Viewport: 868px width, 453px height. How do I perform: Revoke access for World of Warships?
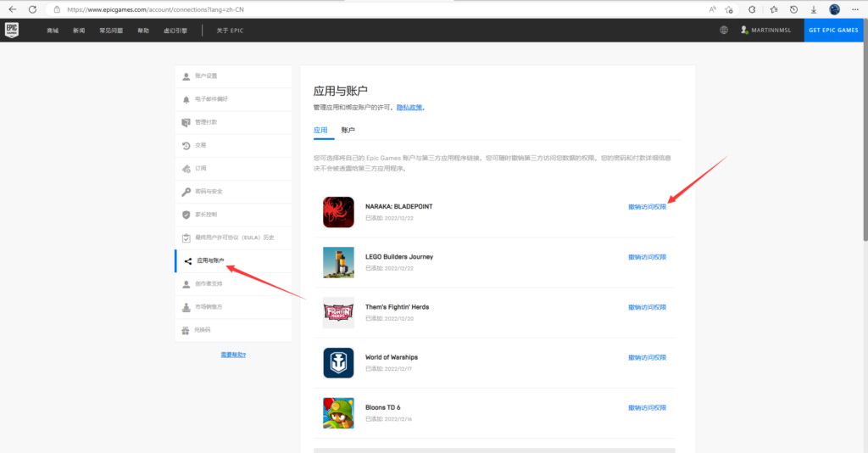647,358
